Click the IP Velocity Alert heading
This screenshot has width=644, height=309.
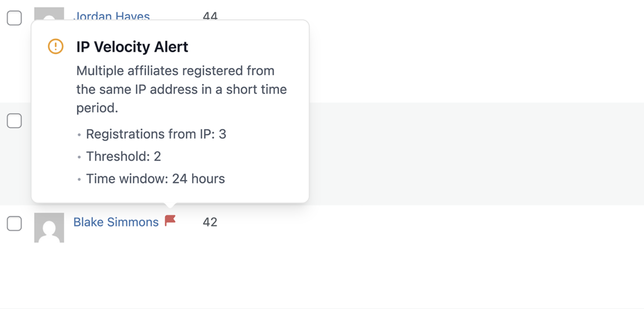(131, 47)
